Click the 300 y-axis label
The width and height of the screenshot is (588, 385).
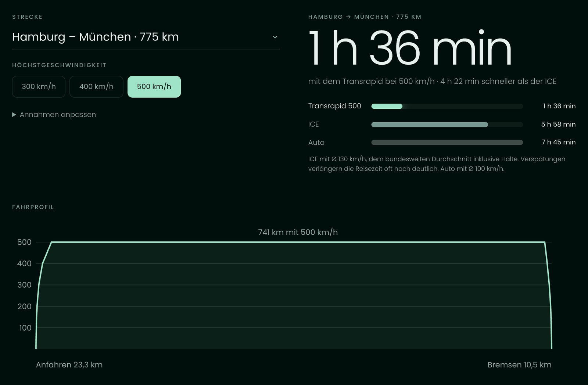point(24,285)
